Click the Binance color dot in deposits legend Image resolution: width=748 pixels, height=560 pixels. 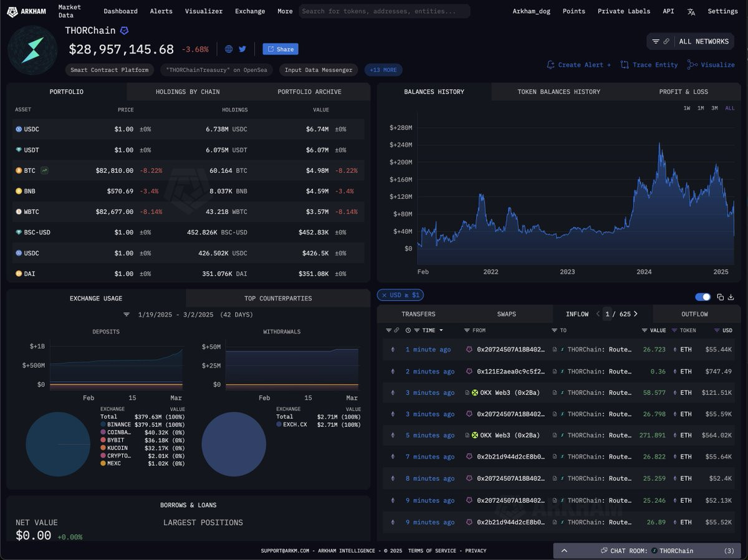pos(103,424)
